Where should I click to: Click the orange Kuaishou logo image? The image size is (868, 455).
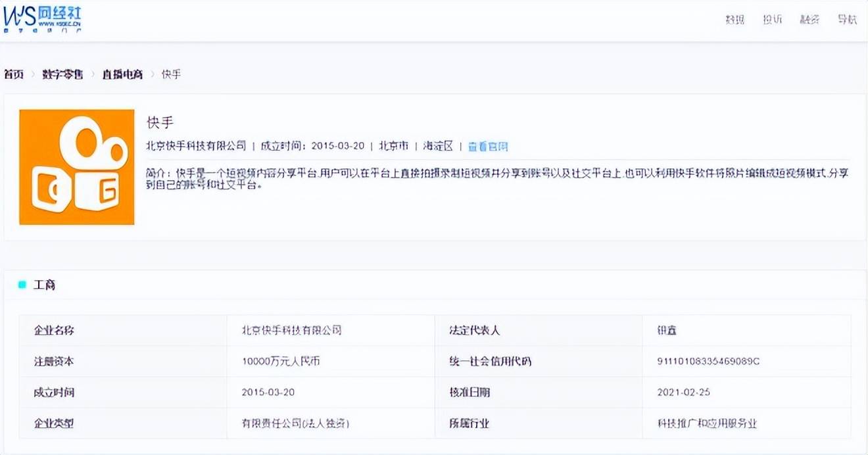(x=77, y=167)
